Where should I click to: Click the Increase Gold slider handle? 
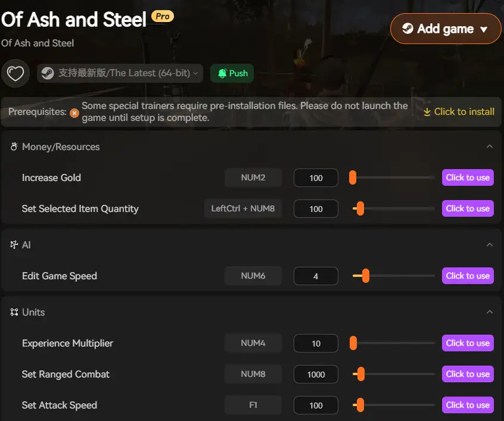pos(352,177)
